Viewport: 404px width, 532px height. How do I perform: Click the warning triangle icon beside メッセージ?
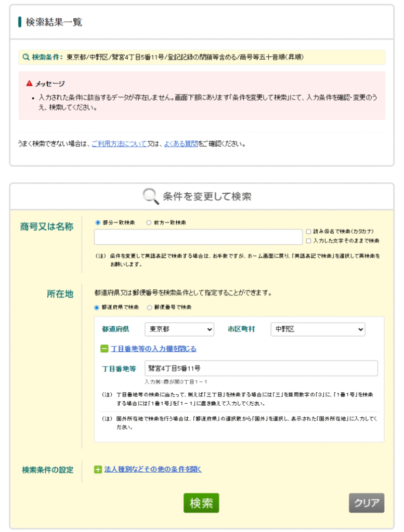29,83
